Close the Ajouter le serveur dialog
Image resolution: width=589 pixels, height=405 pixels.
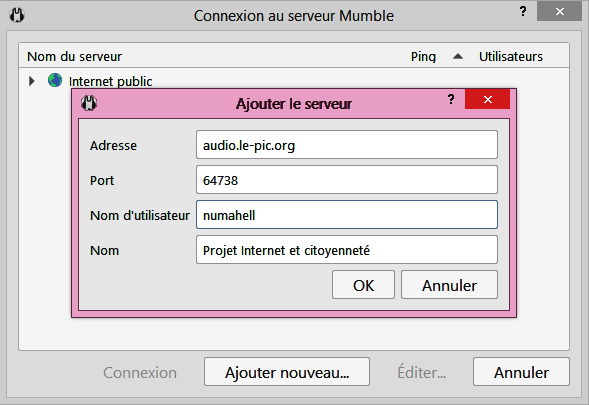[x=488, y=99]
